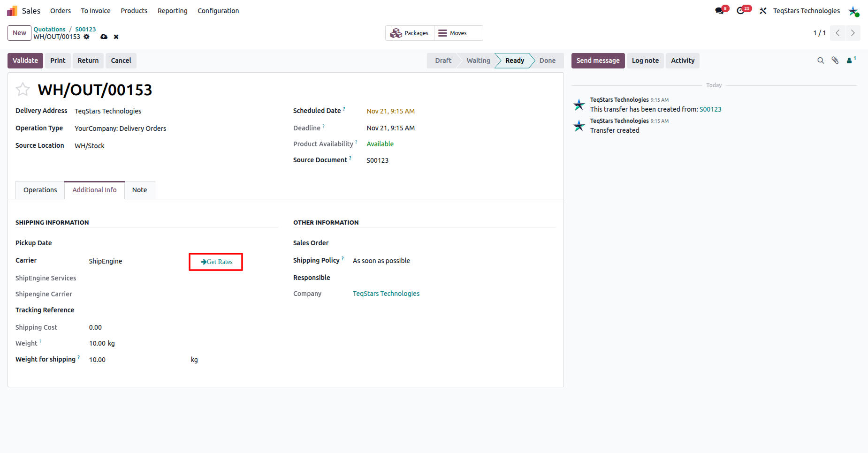The width and height of the screenshot is (868, 453).
Task: Open the Reporting menu
Action: 173,11
